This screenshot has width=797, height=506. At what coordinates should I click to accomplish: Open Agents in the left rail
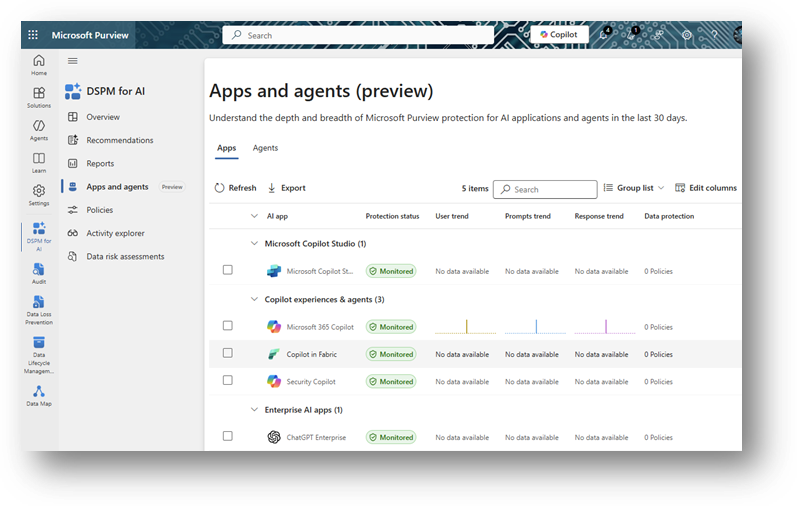point(39,130)
